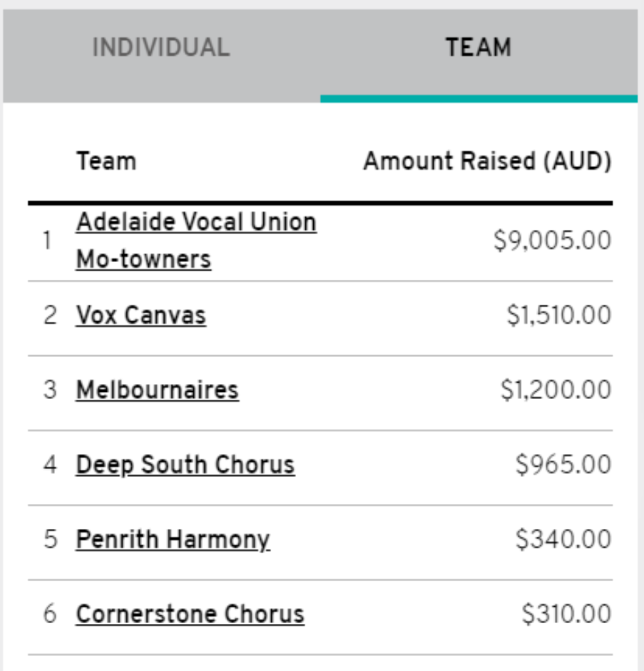The width and height of the screenshot is (644, 671).
Task: Open the Cornerstone Chorus link
Action: (190, 614)
